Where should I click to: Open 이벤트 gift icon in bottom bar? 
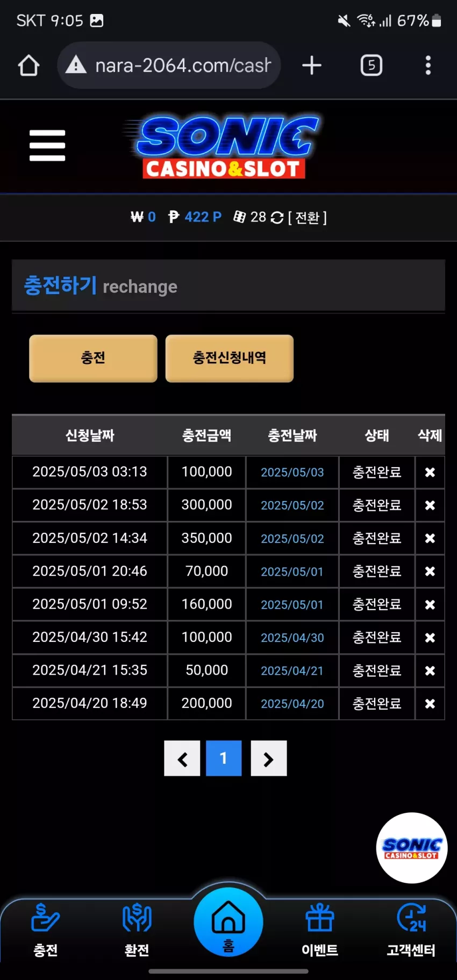320,930
